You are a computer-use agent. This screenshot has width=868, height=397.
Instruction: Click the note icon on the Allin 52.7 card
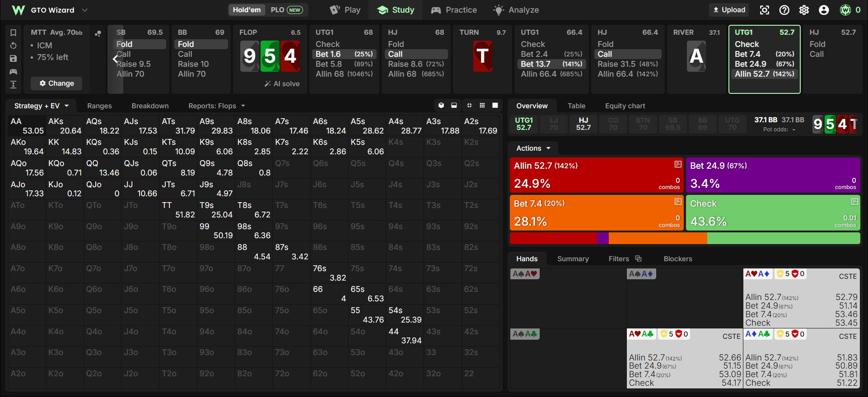(x=678, y=165)
